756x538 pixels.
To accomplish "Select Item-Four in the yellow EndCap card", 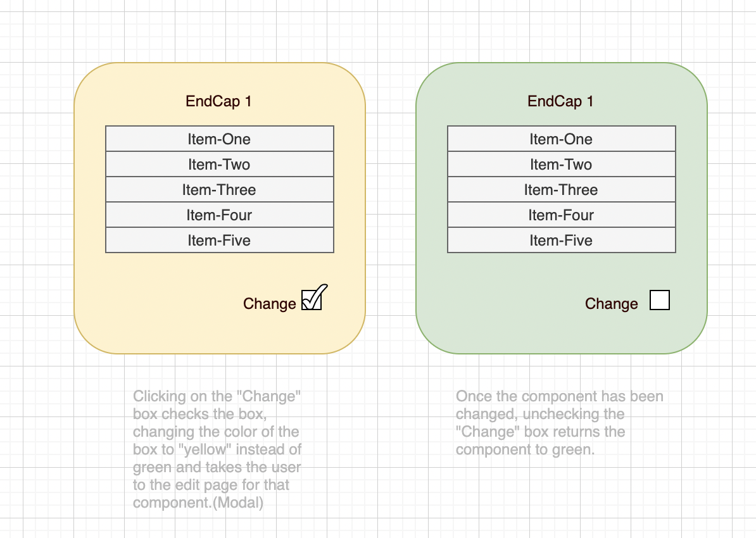I will pyautogui.click(x=219, y=215).
